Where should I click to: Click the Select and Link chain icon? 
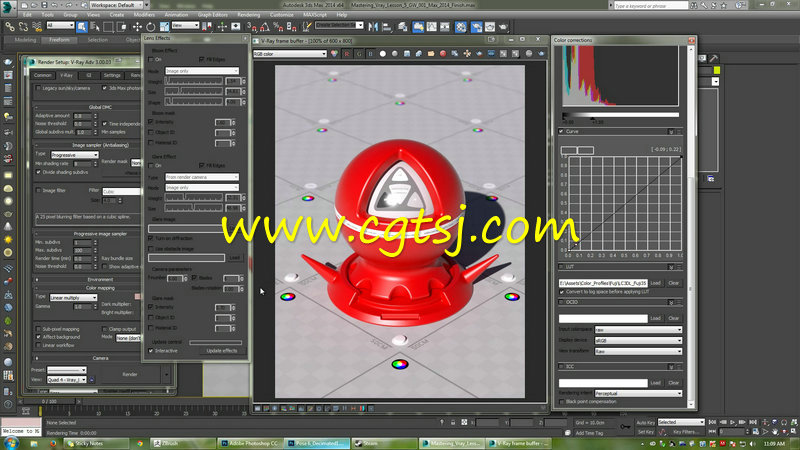coord(10,27)
